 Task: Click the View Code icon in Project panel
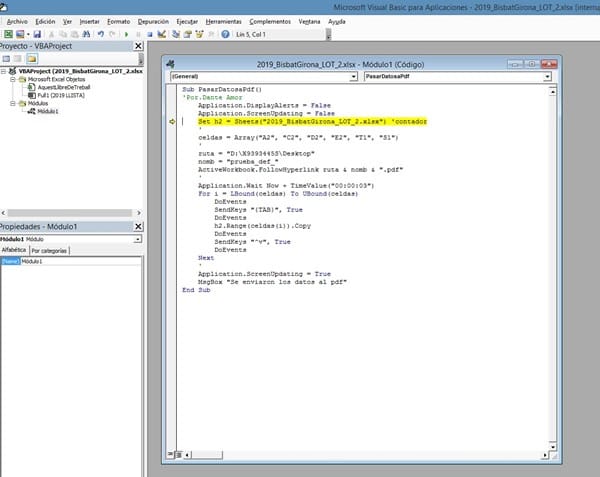coord(5,59)
